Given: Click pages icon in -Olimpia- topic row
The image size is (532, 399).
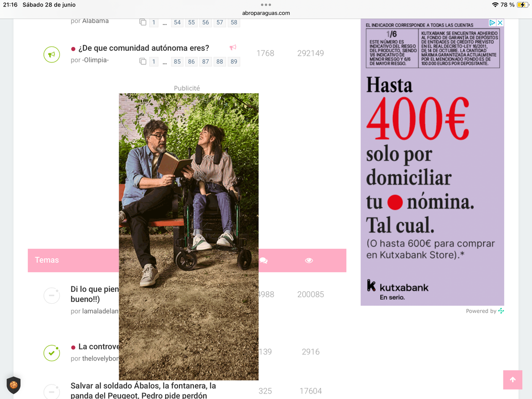Looking at the screenshot, I should 143,61.
